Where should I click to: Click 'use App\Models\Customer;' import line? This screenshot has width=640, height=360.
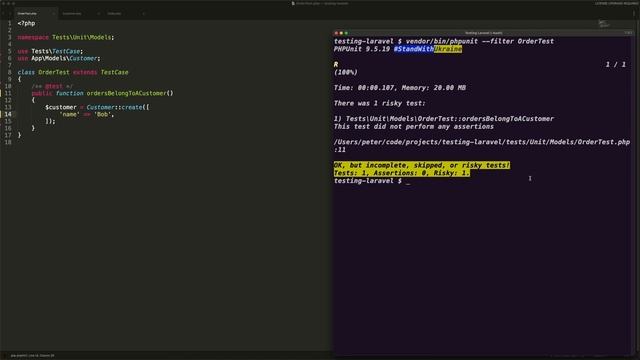[x=59, y=58]
